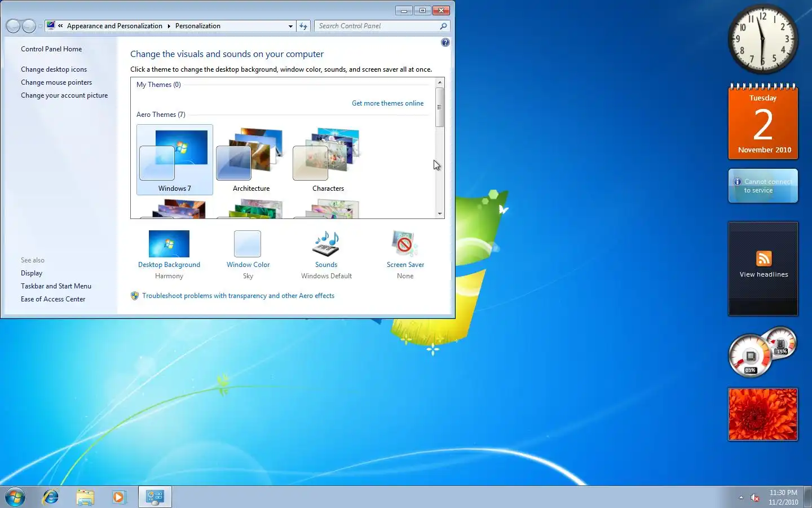Open the Display link under See also
Image resolution: width=812 pixels, height=508 pixels.
32,273
